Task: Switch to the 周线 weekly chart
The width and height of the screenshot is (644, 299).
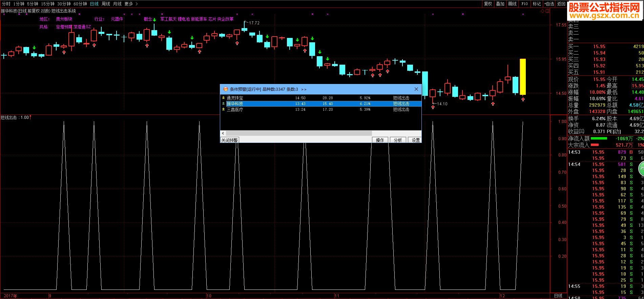Action: pyautogui.click(x=106, y=4)
